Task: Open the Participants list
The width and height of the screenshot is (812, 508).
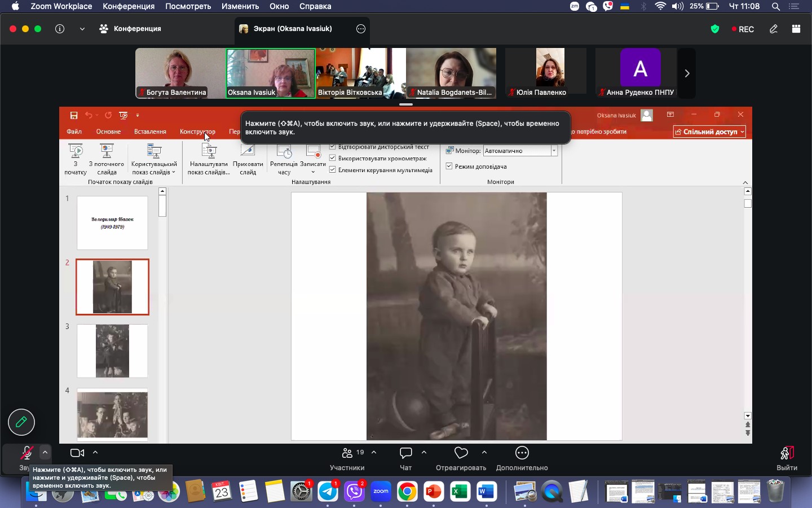Action: point(347,454)
